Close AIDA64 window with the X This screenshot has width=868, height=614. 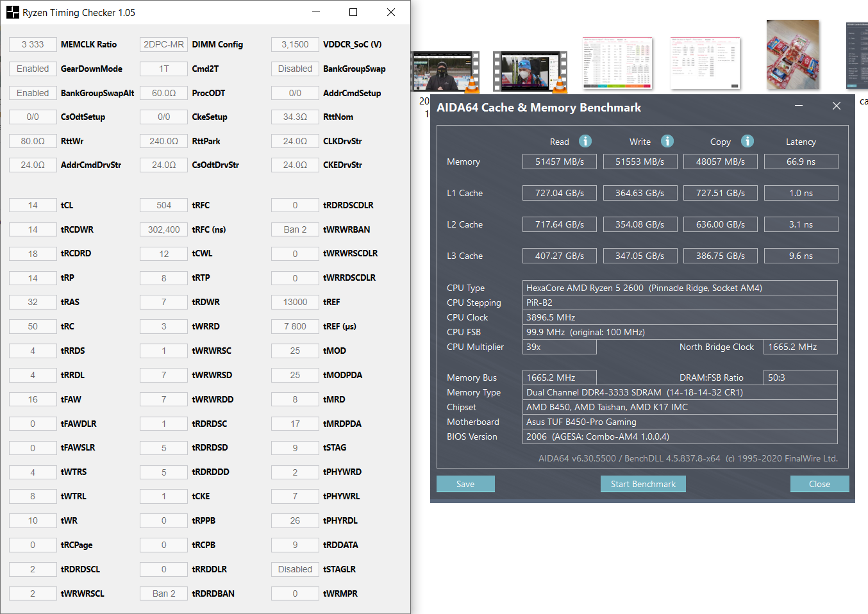(x=837, y=106)
